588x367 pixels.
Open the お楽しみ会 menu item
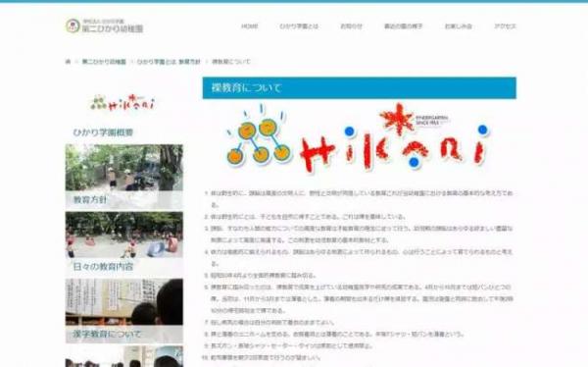pos(459,26)
